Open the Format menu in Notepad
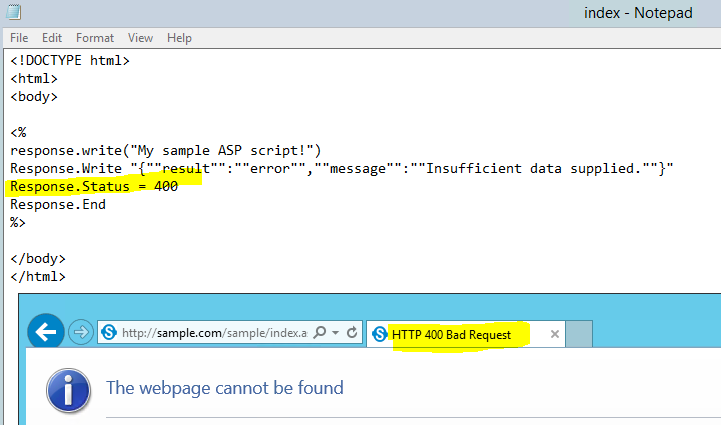The width and height of the screenshot is (721, 425). tap(95, 38)
